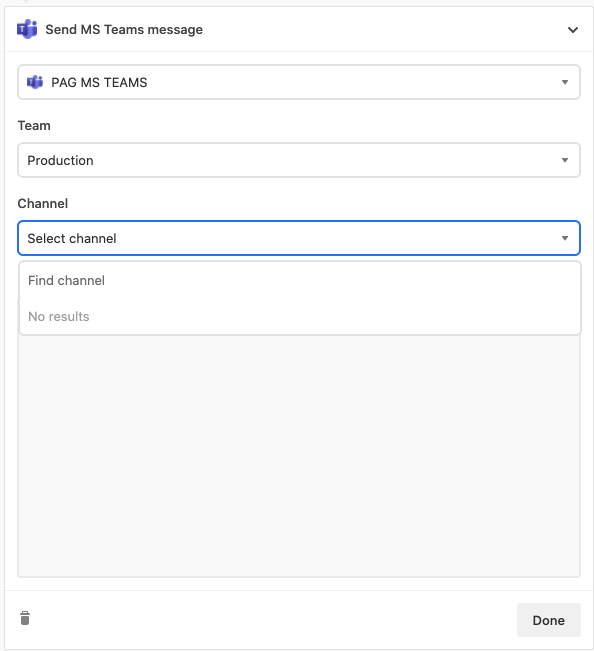The width and height of the screenshot is (594, 651).
Task: Click the PAG MS TEAMS account name text
Action: point(99,82)
